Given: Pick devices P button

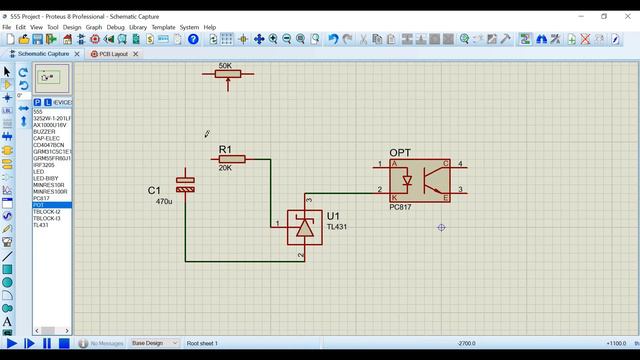Looking at the screenshot, I should tap(37, 102).
